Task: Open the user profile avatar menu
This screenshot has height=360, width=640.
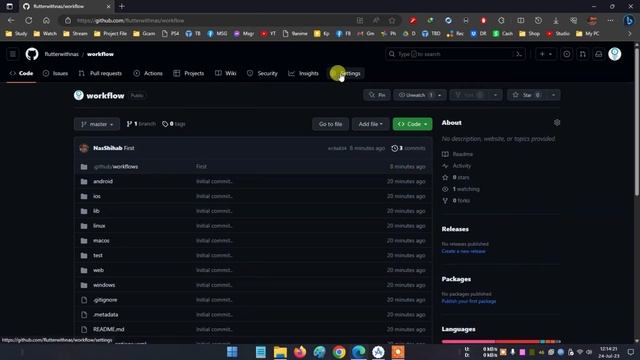Action: click(x=615, y=54)
